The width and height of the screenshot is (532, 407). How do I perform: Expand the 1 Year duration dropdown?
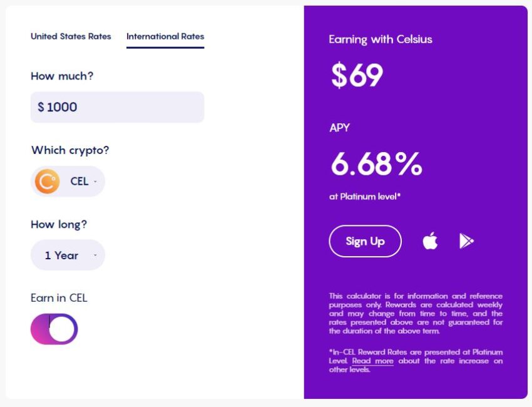coord(68,255)
